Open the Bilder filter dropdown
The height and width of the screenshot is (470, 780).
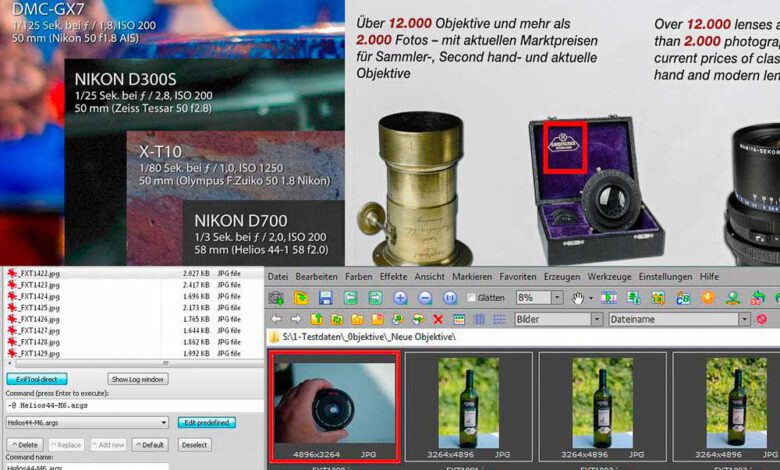[597, 319]
